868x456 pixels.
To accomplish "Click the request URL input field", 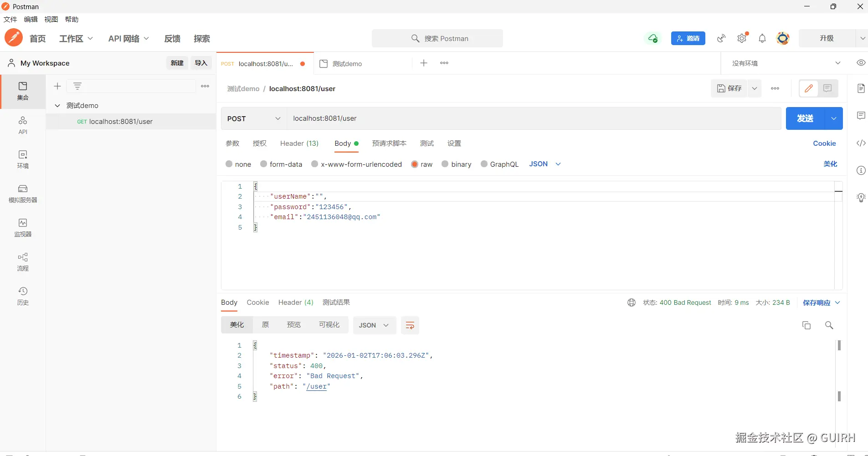I will pyautogui.click(x=533, y=118).
